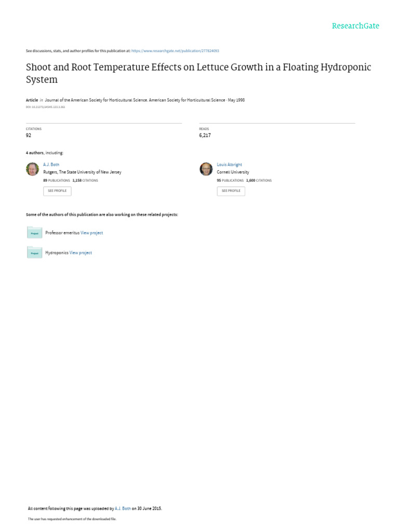Click the 1,600 citations stat for Louis Albright
Image resolution: width=399 pixels, height=532 pixels.
pyautogui.click(x=259, y=180)
